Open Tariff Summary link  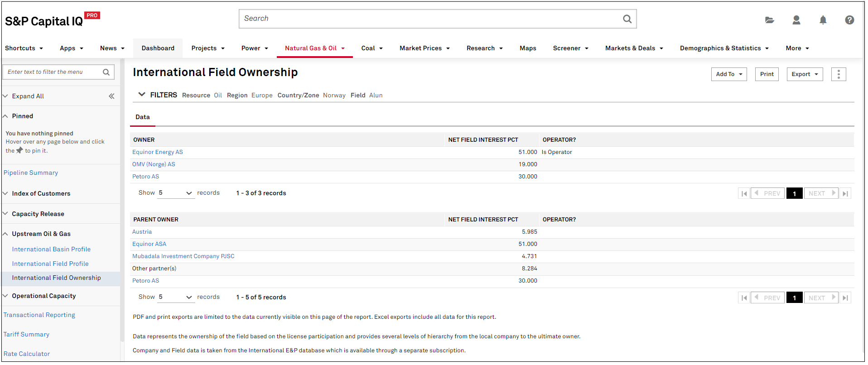[26, 335]
